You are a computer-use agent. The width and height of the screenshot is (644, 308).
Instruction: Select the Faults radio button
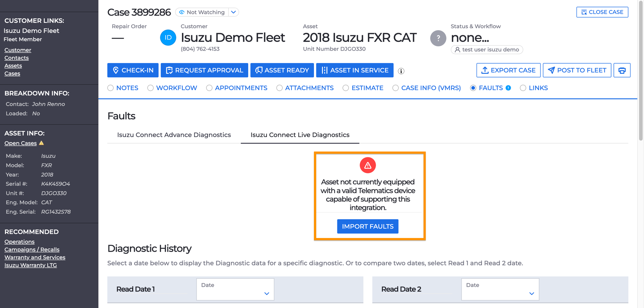click(473, 88)
